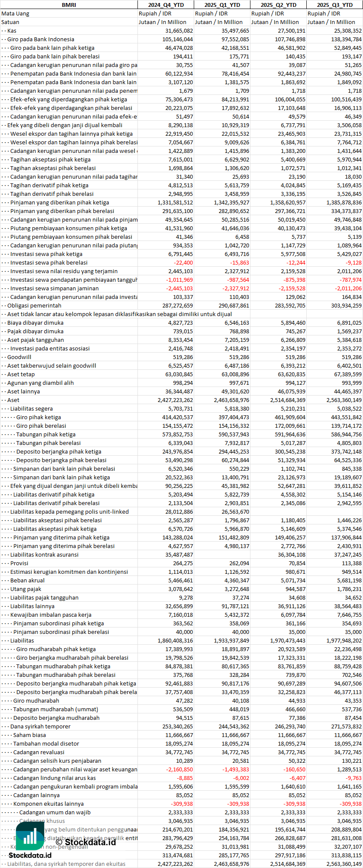Viewport: 363px width, 868px height.
Task: Click the "Liabilitas kontrak asuransi" label
Action: [x=44, y=554]
